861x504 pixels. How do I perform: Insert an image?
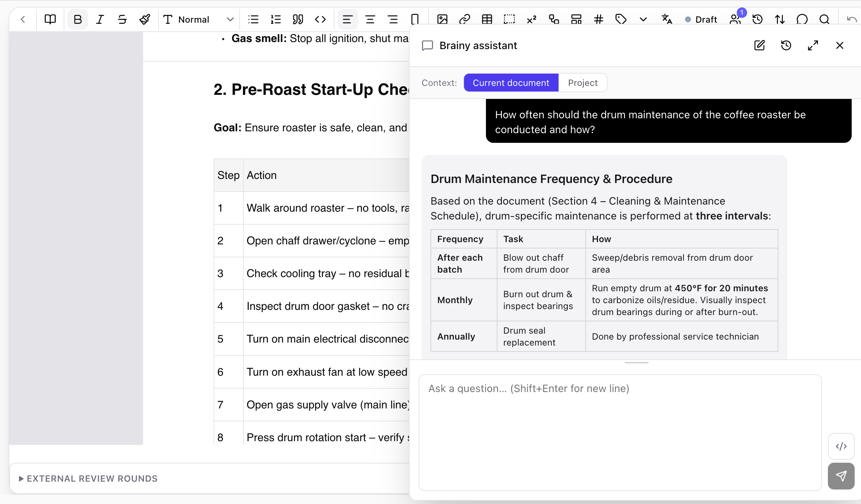click(442, 19)
